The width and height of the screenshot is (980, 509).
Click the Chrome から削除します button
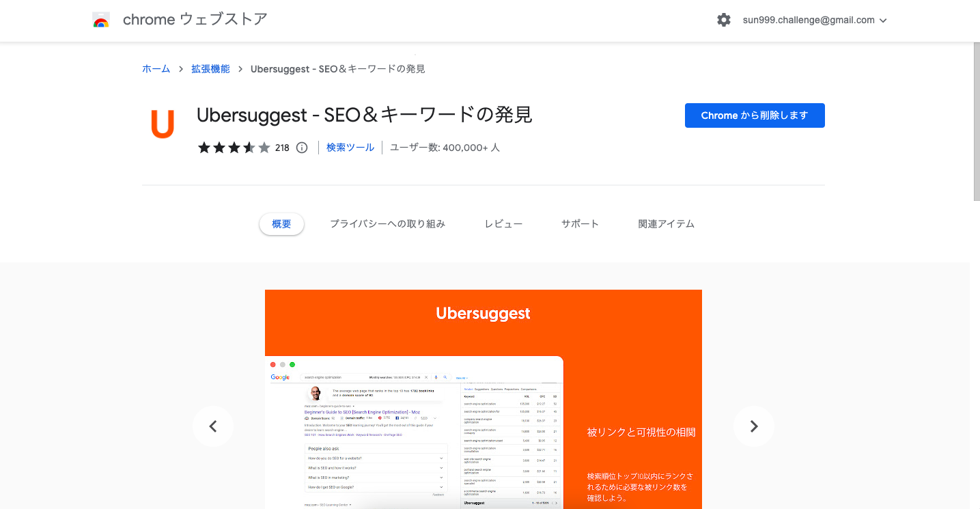[x=755, y=115]
